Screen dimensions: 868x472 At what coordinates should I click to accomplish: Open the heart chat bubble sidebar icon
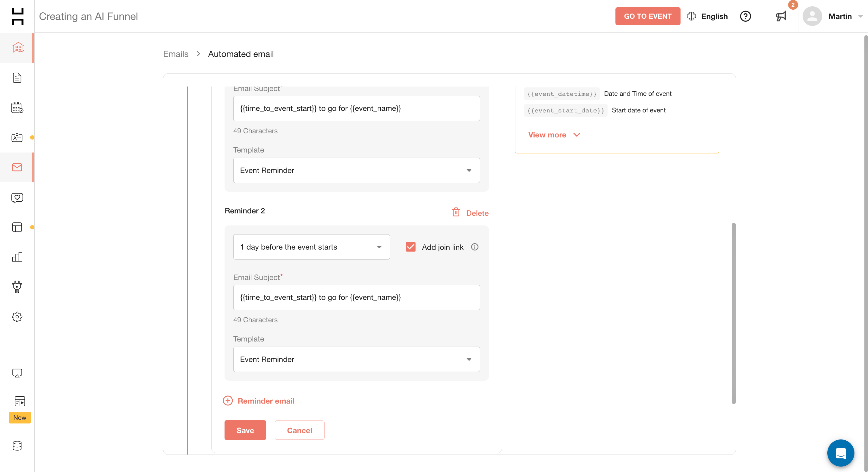click(17, 198)
